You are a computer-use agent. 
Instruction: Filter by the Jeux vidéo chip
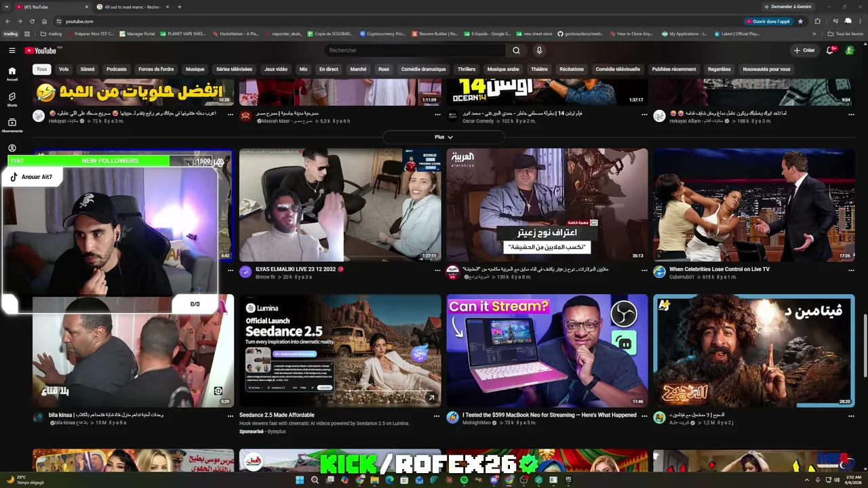pos(275,69)
